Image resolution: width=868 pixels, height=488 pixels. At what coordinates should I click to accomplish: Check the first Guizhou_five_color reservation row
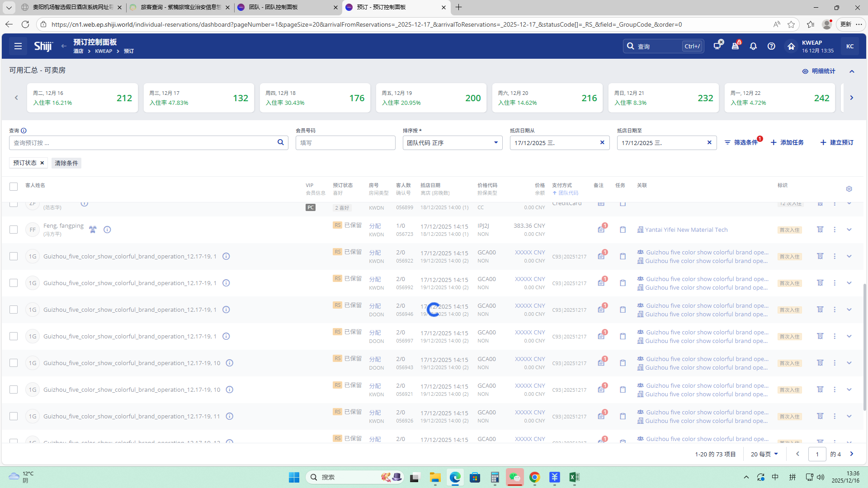pos(14,256)
